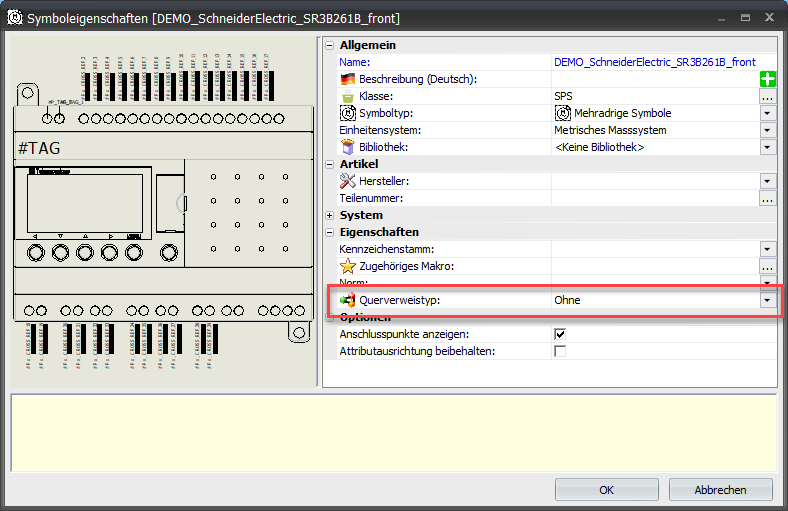Expand the System section
This screenshot has height=511, width=788.
[330, 215]
